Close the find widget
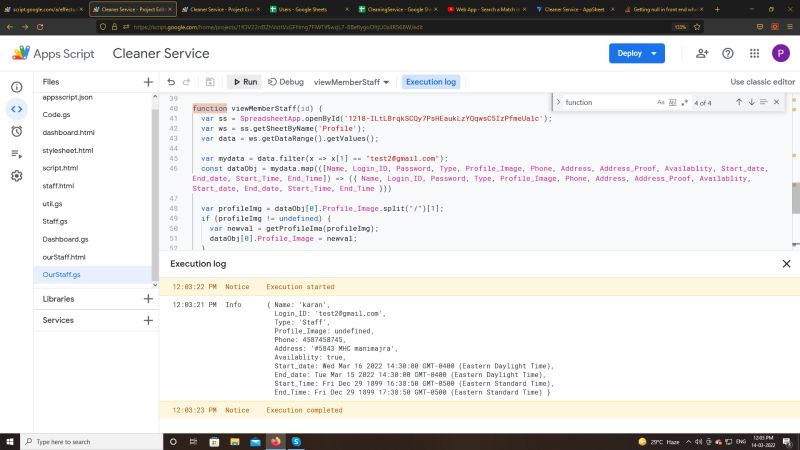The width and height of the screenshot is (800, 450). tap(777, 103)
